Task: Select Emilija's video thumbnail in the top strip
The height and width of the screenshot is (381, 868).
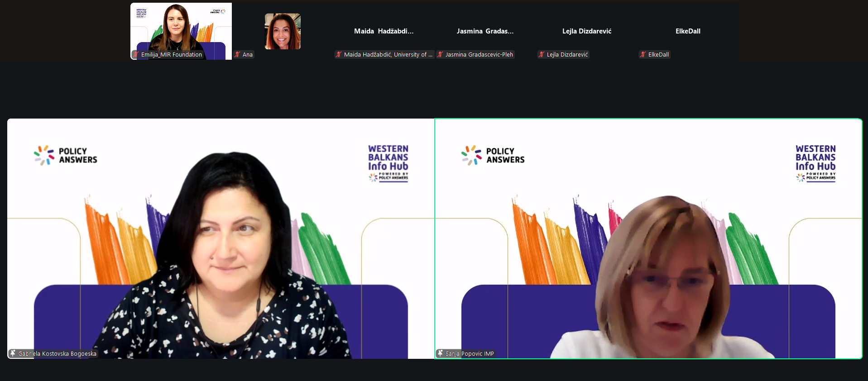Action: [x=181, y=27]
